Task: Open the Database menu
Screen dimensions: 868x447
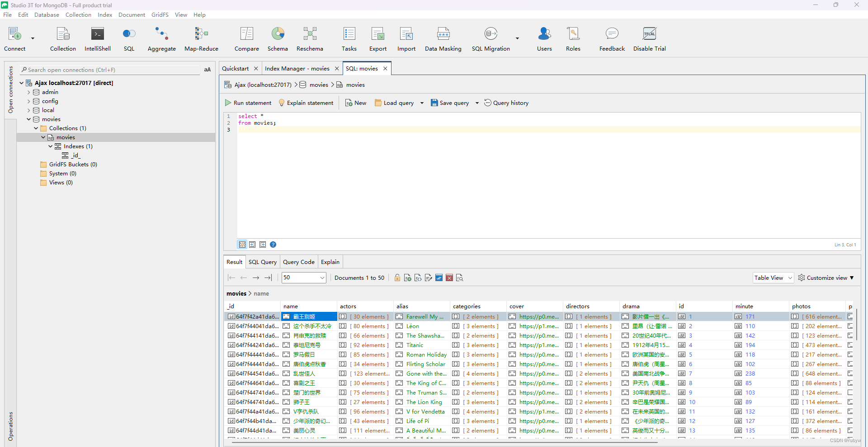Action: tap(47, 14)
